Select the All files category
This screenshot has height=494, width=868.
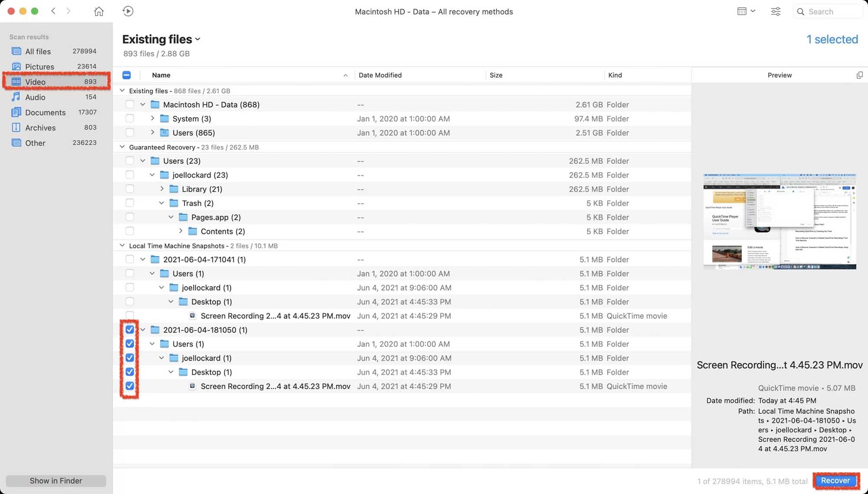pyautogui.click(x=56, y=51)
